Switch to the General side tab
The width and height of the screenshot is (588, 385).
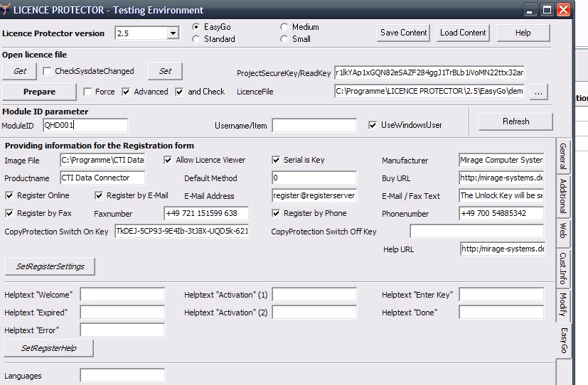coord(563,157)
